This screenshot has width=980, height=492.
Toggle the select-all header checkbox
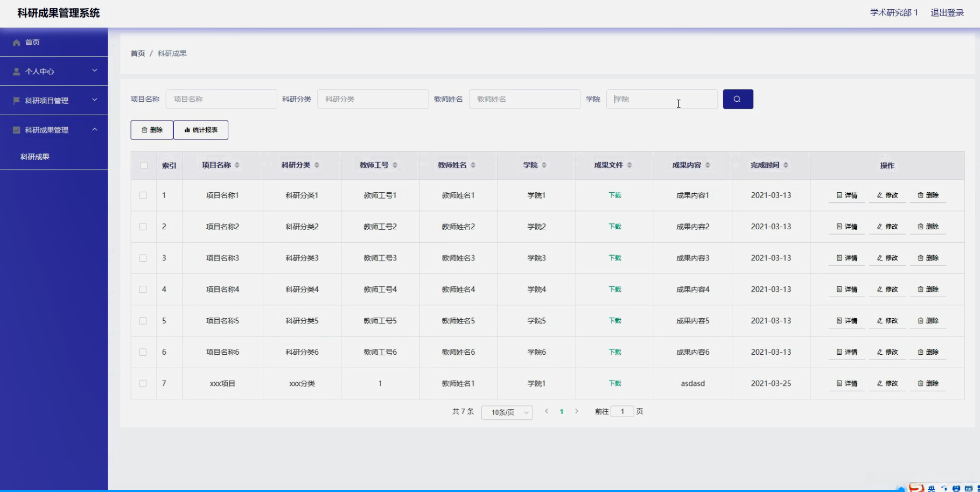tap(144, 166)
